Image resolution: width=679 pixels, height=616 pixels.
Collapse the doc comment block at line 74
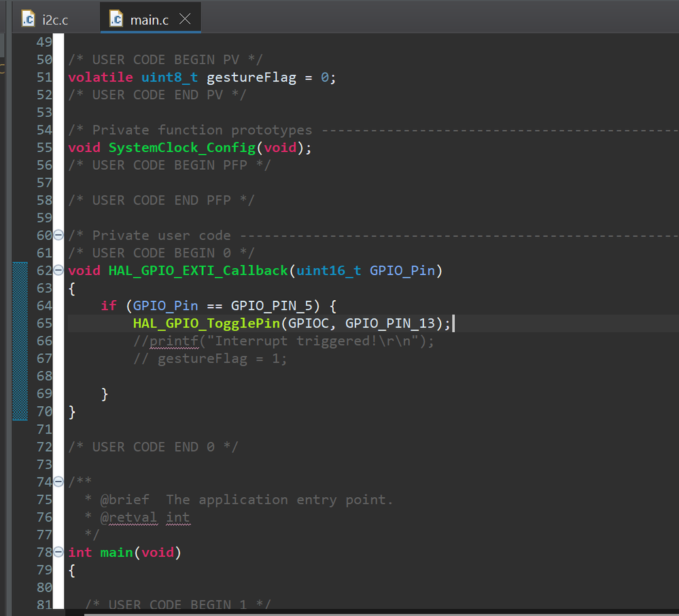(x=58, y=482)
